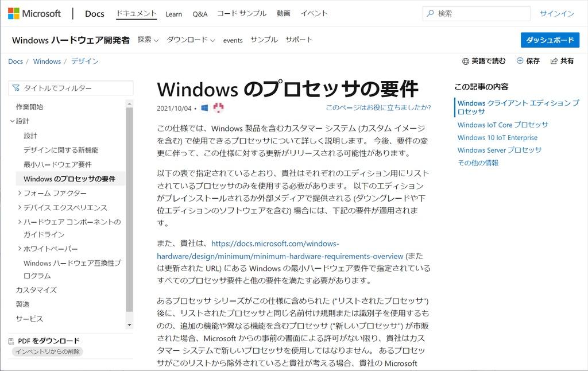Jump to Windows クライアント エディション プロセッサ section
The image size is (588, 371).
pyautogui.click(x=519, y=107)
